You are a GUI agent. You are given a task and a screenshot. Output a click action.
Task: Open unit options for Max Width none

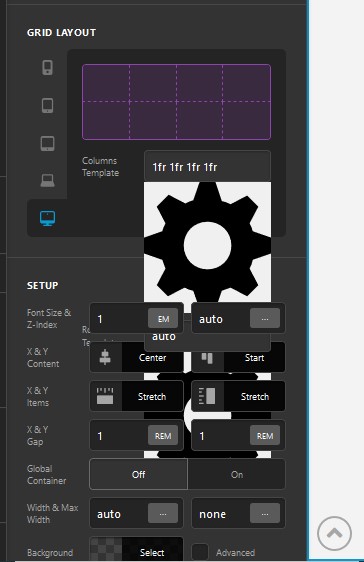265,514
